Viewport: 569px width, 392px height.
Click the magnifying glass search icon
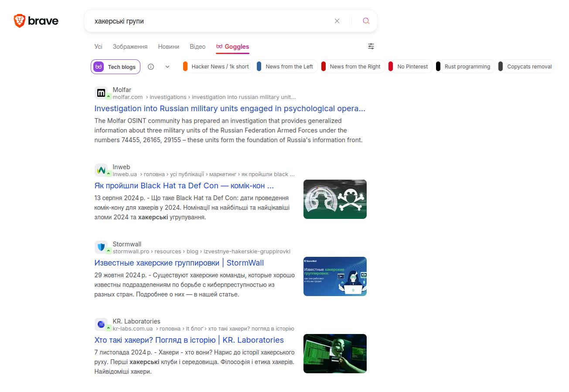click(366, 21)
